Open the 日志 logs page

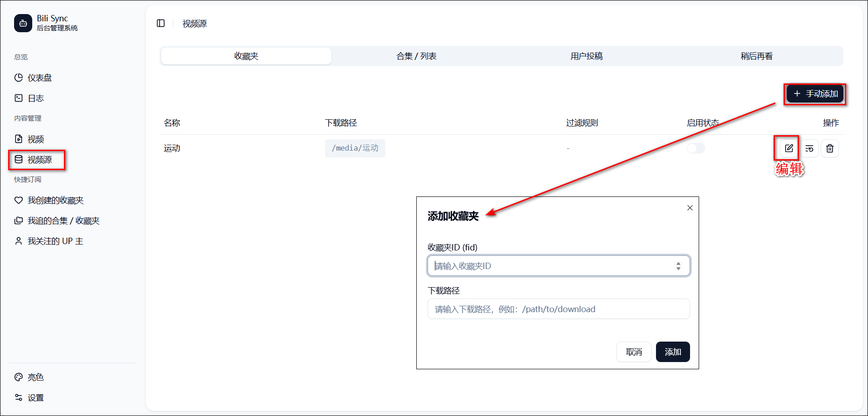[35, 98]
